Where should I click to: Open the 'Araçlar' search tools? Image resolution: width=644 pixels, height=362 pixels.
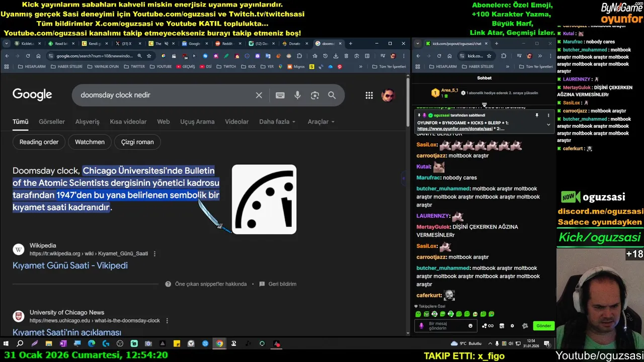[321, 122]
